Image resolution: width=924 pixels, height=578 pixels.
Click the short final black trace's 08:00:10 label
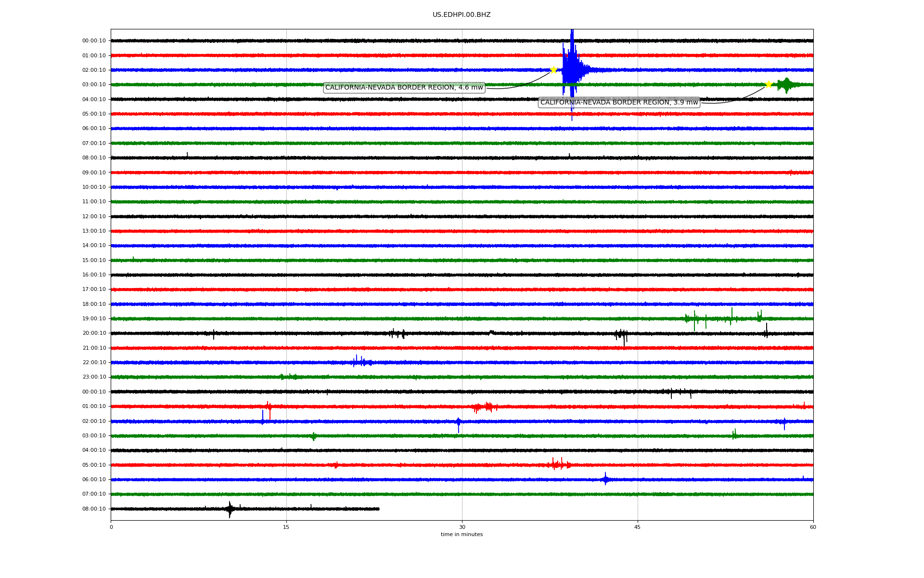[x=94, y=509]
